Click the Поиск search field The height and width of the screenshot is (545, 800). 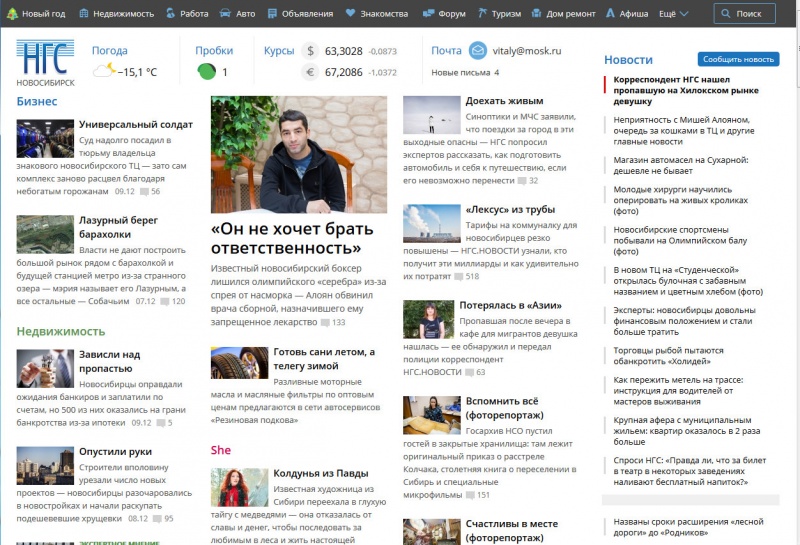(744, 14)
